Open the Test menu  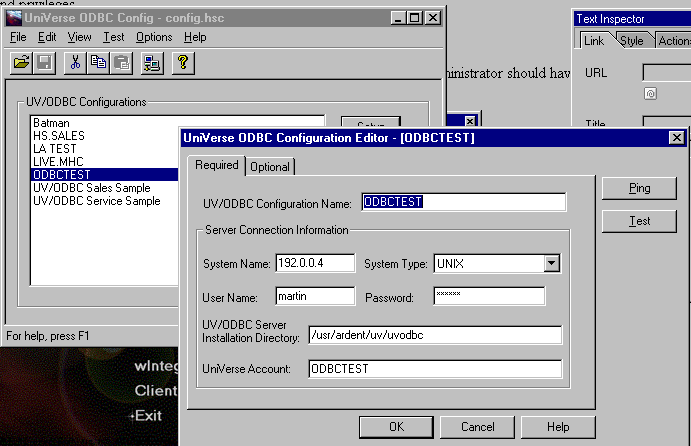coord(114,37)
